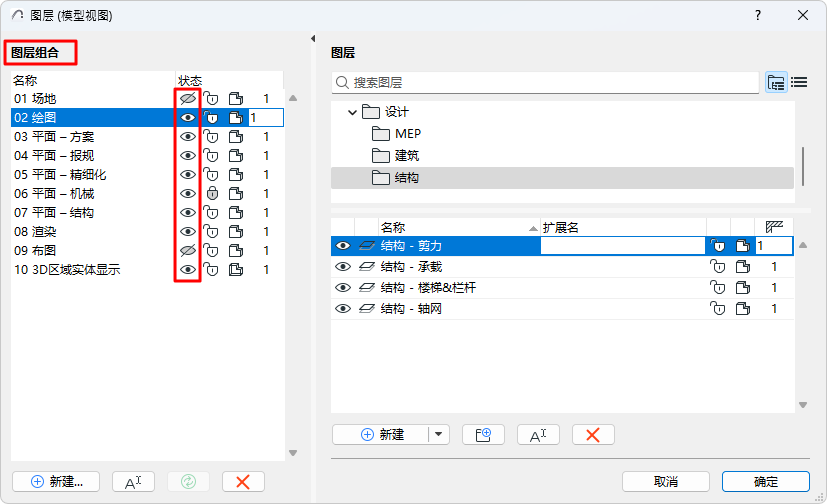Delete the selected layer with red X
827x504 pixels.
coord(593,435)
